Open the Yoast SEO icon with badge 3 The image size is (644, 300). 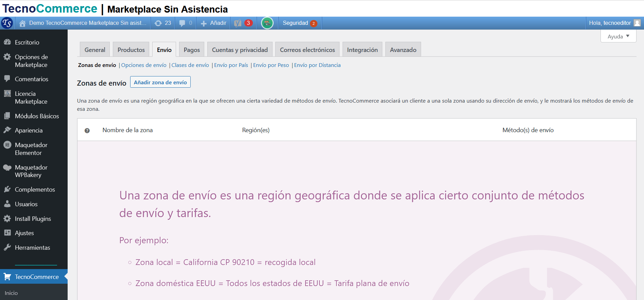click(238, 23)
